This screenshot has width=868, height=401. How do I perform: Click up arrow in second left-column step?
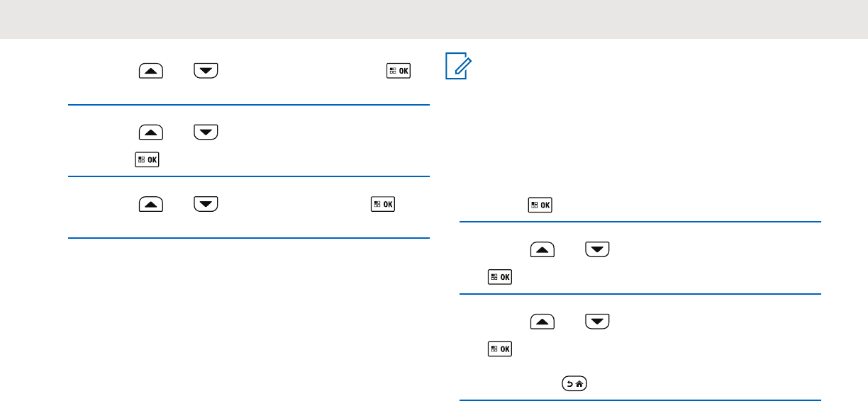(150, 132)
